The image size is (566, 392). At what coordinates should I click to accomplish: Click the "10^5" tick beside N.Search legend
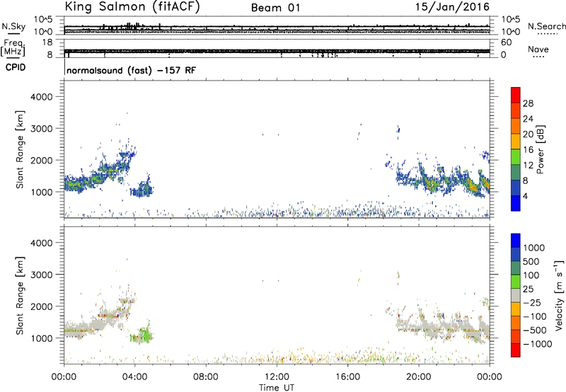tap(511, 20)
